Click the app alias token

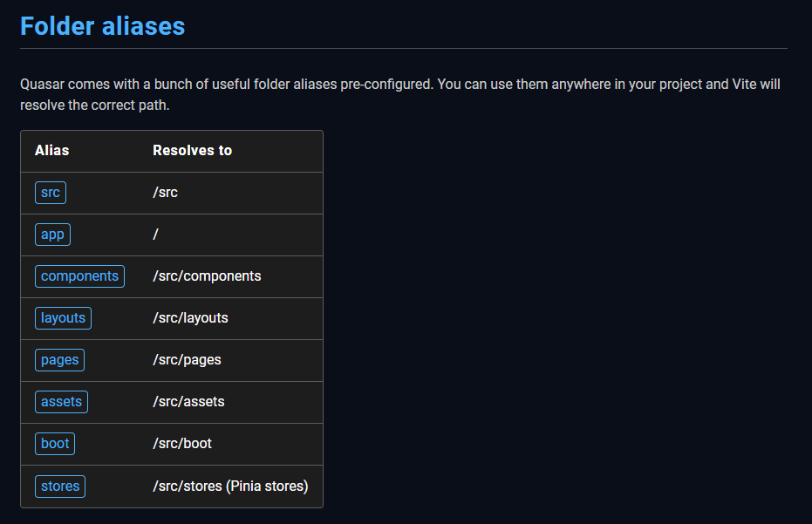pyautogui.click(x=52, y=235)
